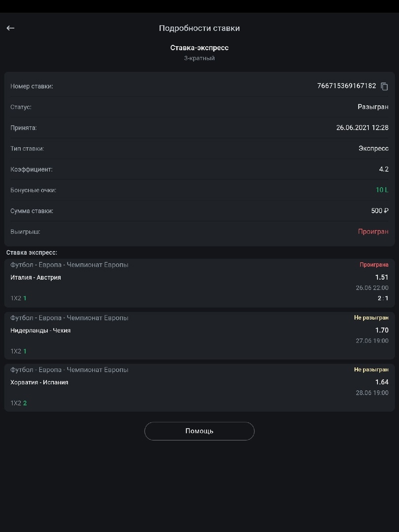399x532 pixels.
Task: Open the Нидерланды - Чехия match entry
Action: (x=40, y=331)
